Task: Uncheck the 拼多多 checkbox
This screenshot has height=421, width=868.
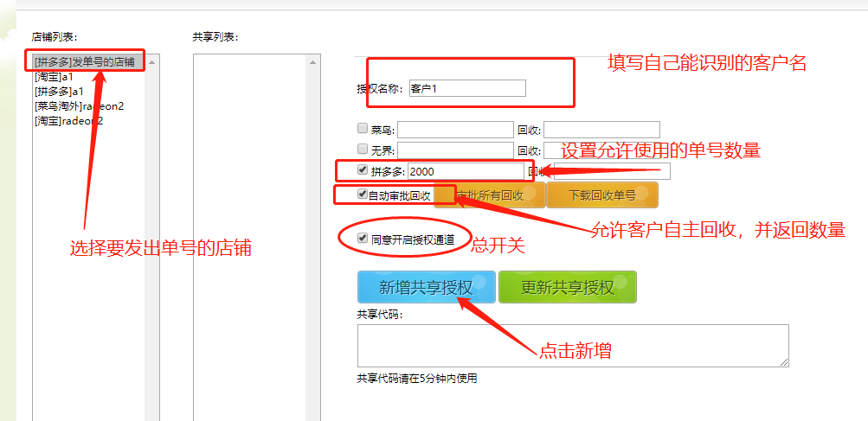Action: click(x=363, y=170)
